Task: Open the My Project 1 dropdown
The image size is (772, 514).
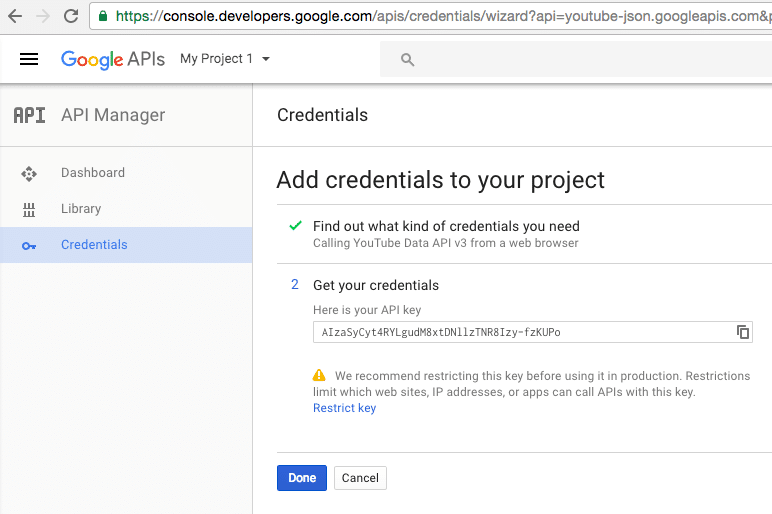Action: point(225,59)
